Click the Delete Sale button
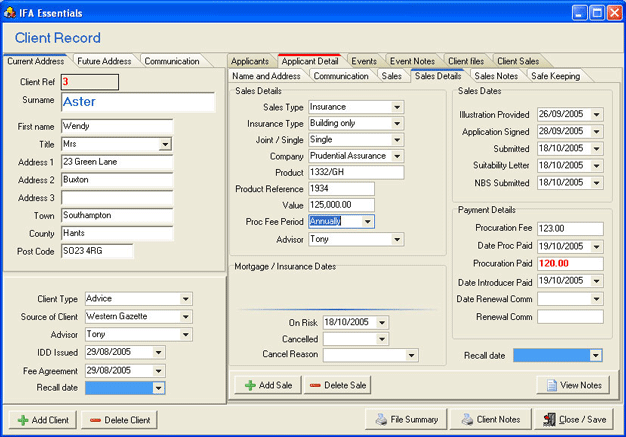626x437 pixels. 337,386
